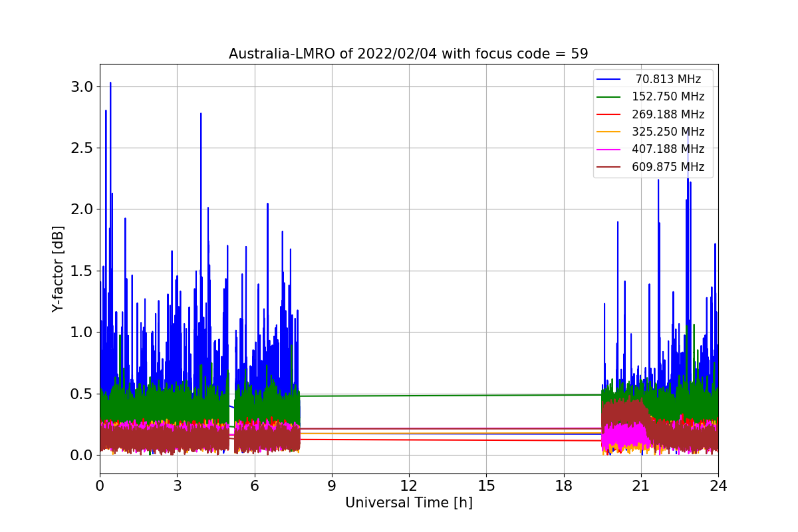798x532 pixels.
Task: Click the magenta line swatch in legend
Action: coord(608,150)
